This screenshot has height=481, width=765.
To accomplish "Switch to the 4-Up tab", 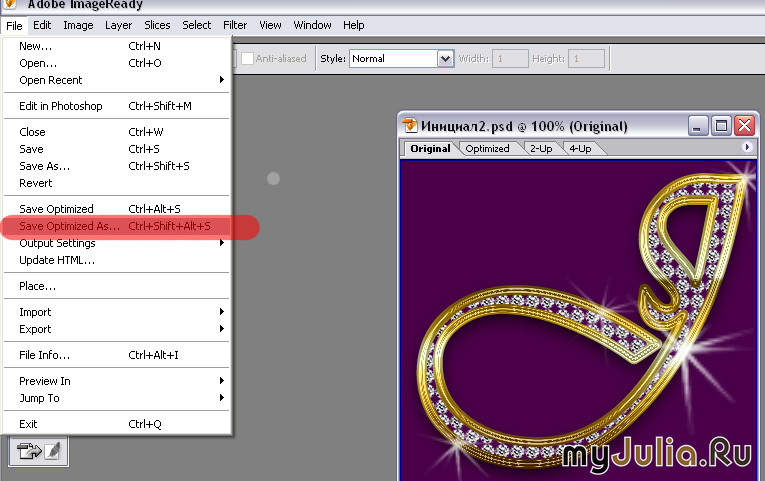I will [x=580, y=149].
